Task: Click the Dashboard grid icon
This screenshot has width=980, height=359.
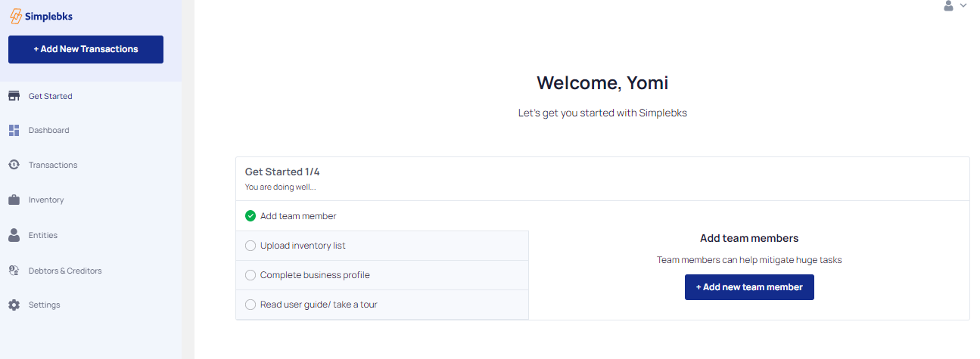Action: [14, 130]
